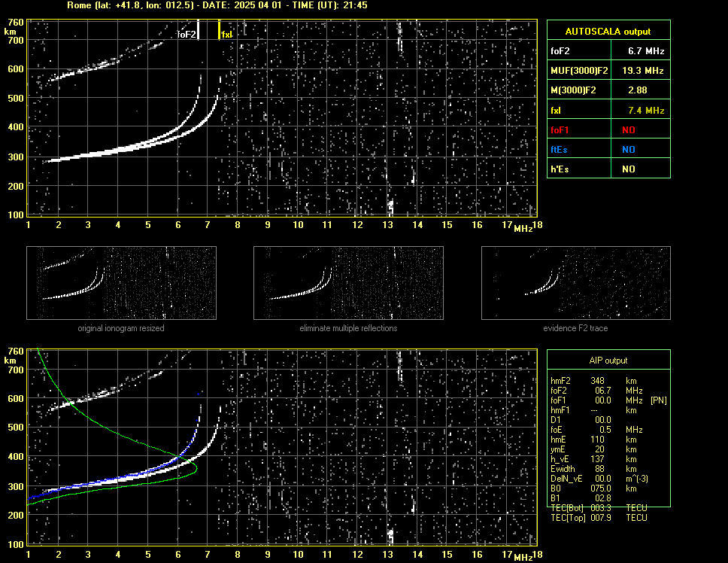Click the '[PN]' label beside foF1
The image size is (728, 563).
click(659, 400)
